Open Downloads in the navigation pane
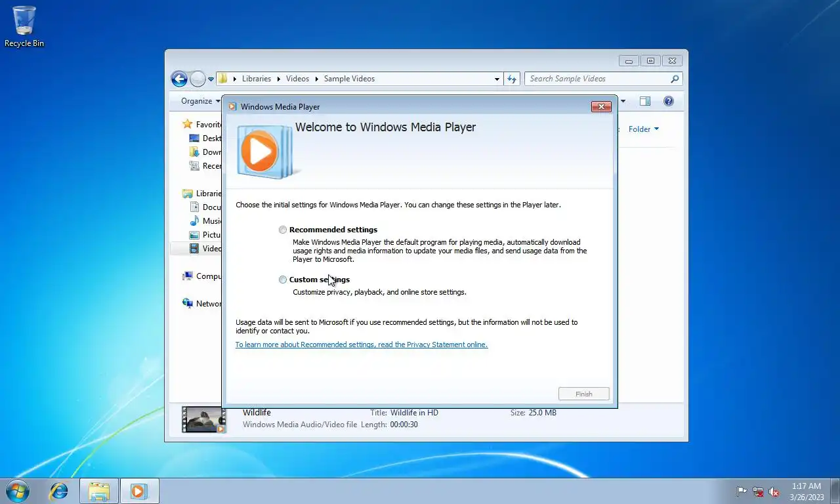 point(206,152)
